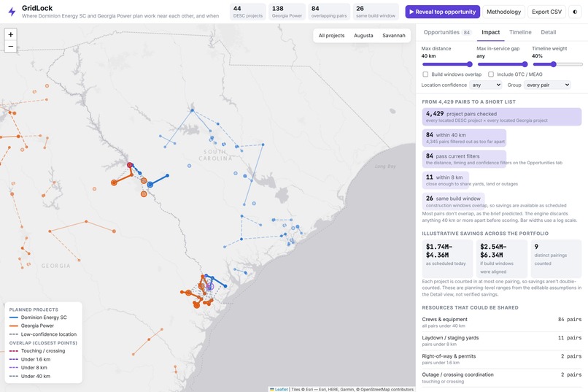The image size is (588, 392).
Task: Click the $1.74M-$4.36M as scheduled card
Action: point(447,259)
